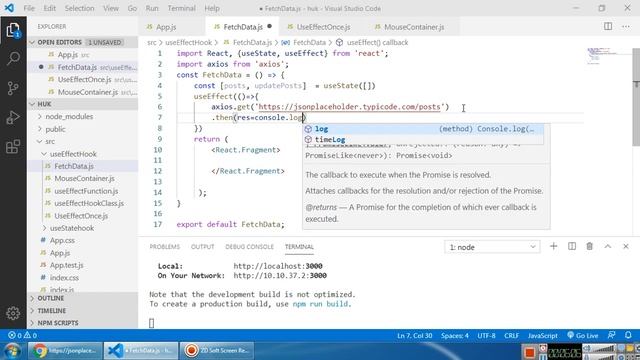Show errors and warnings count in status bar

pyautogui.click(x=22, y=335)
